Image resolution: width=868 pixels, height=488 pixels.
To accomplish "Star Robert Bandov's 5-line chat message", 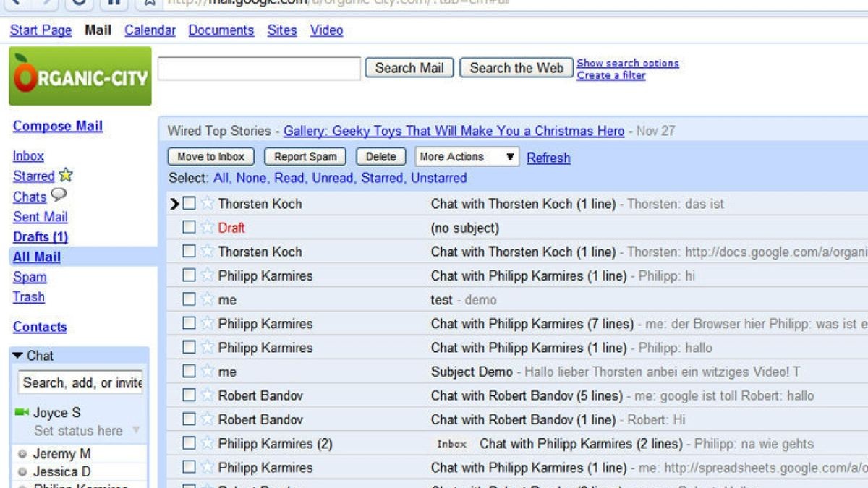I will [x=208, y=395].
